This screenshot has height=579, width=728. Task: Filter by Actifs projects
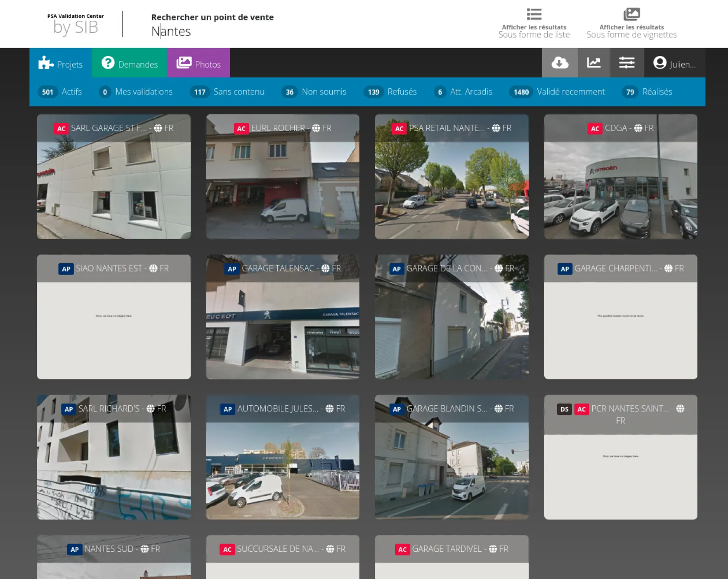[x=61, y=92]
